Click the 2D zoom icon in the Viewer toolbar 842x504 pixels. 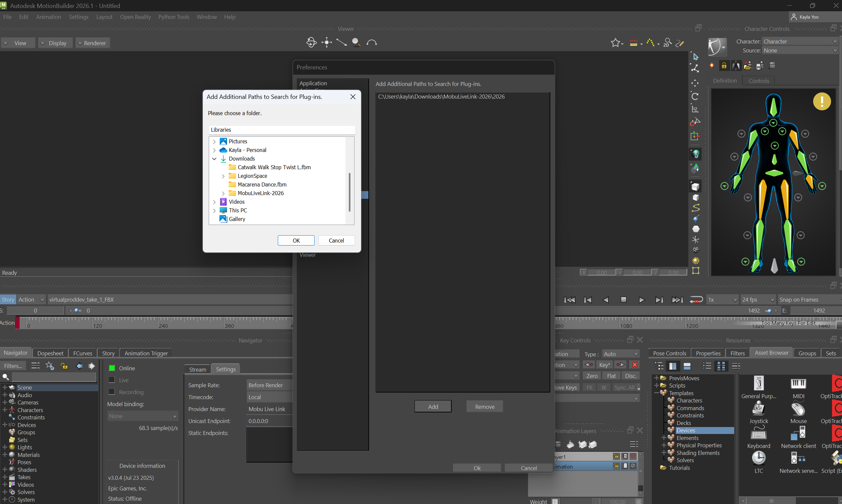[x=668, y=43]
